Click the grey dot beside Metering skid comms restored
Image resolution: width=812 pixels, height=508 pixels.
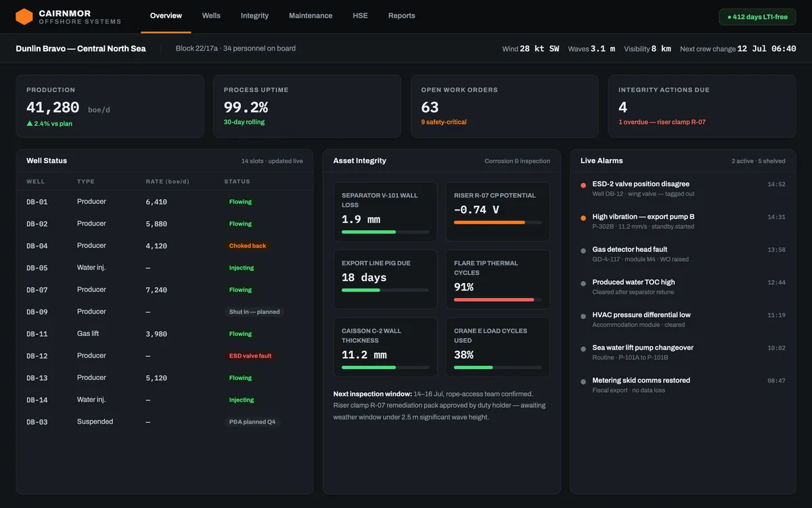coord(583,381)
